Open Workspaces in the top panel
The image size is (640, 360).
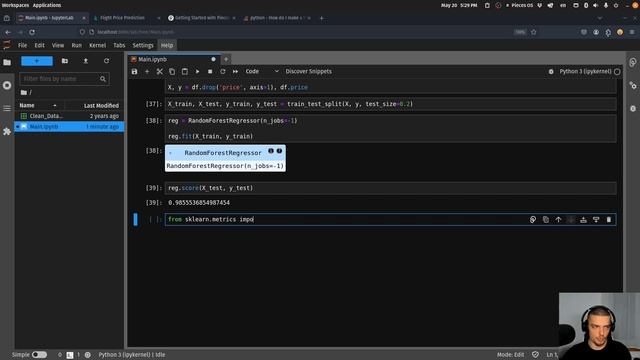click(x=15, y=5)
